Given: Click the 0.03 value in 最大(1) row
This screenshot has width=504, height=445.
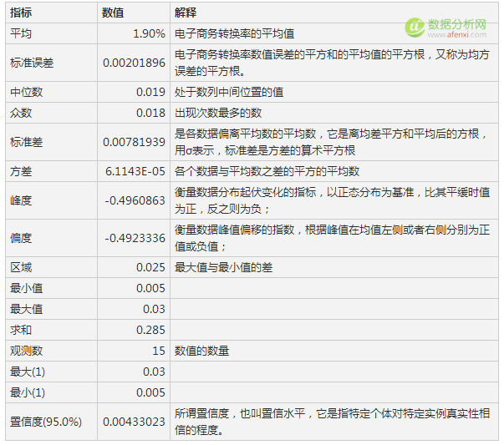Looking at the screenshot, I should click(x=154, y=372).
